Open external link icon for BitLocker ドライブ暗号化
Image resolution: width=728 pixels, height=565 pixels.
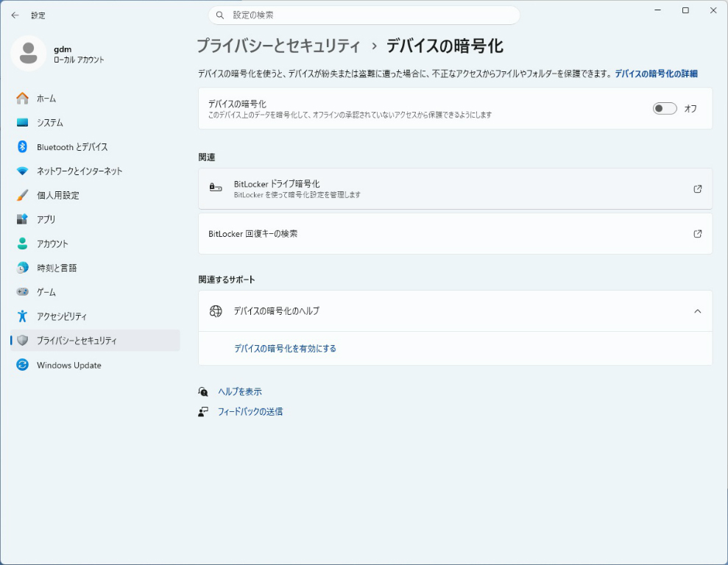(x=697, y=189)
